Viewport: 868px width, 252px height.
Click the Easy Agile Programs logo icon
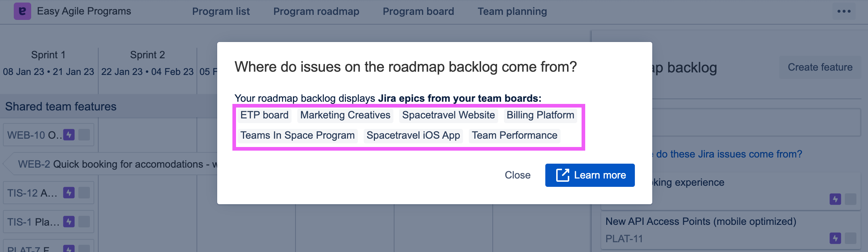coord(22,11)
